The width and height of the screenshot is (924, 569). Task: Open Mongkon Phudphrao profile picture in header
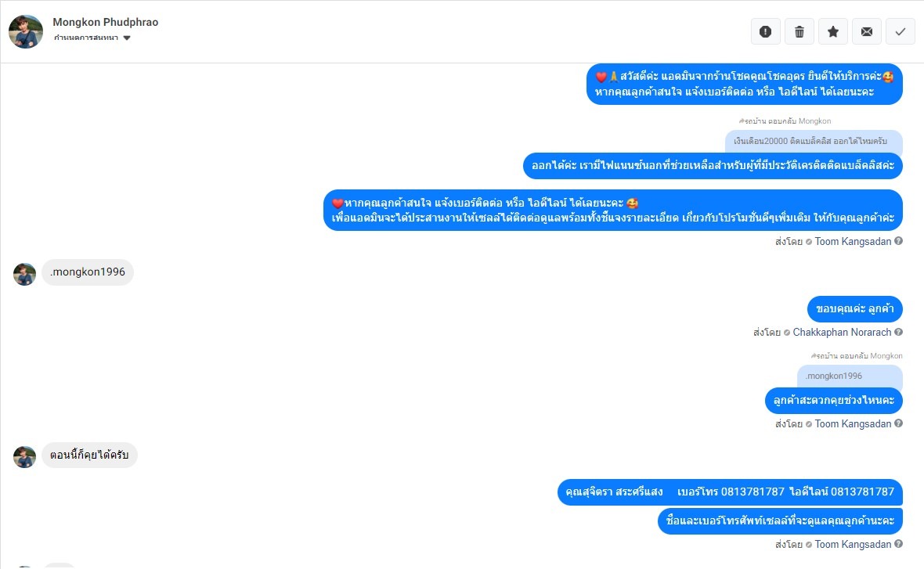pyautogui.click(x=26, y=31)
